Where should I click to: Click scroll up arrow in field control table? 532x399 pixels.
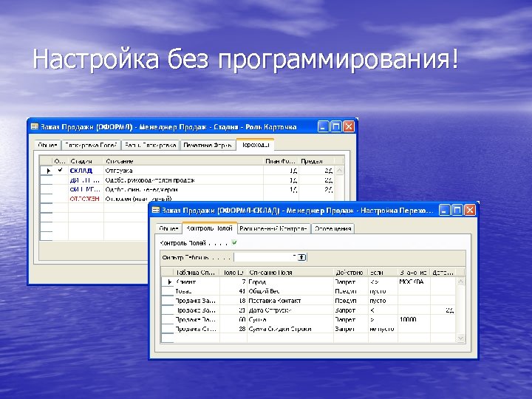[460, 282]
